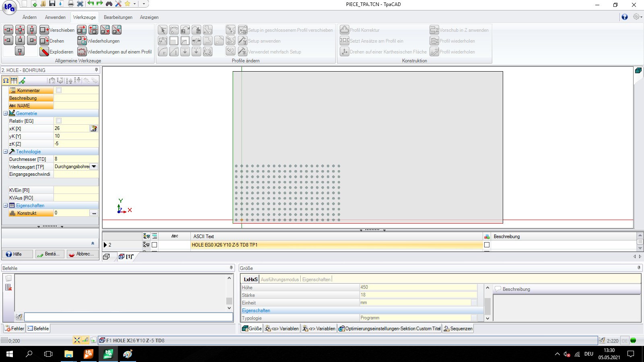
Task: Click the save disk icon in quick toolbar
Action: pos(52,4)
